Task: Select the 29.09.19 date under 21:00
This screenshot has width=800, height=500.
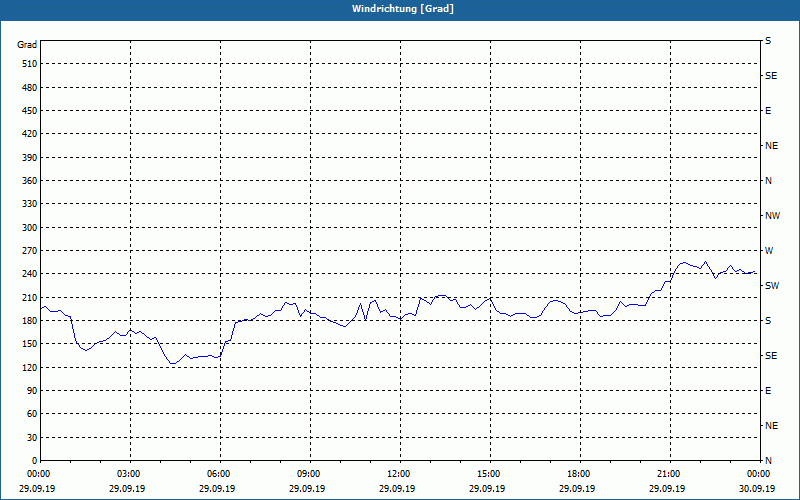Action: pos(667,488)
